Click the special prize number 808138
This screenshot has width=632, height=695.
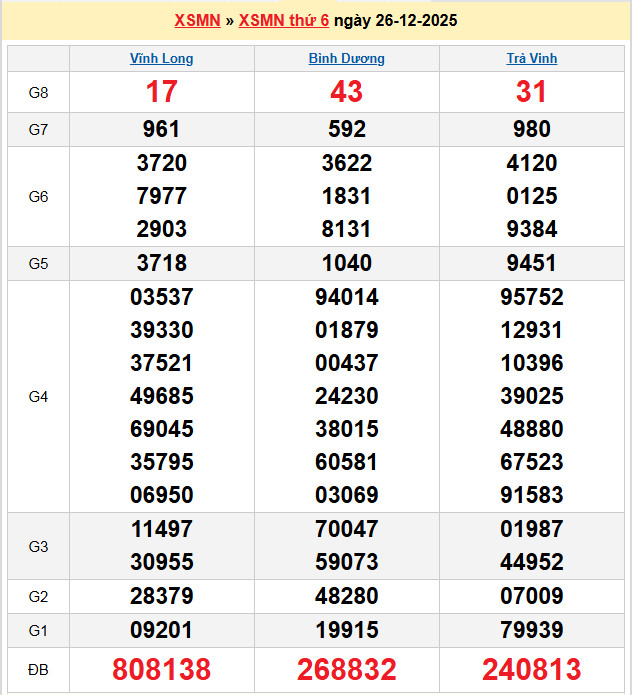[x=162, y=669]
